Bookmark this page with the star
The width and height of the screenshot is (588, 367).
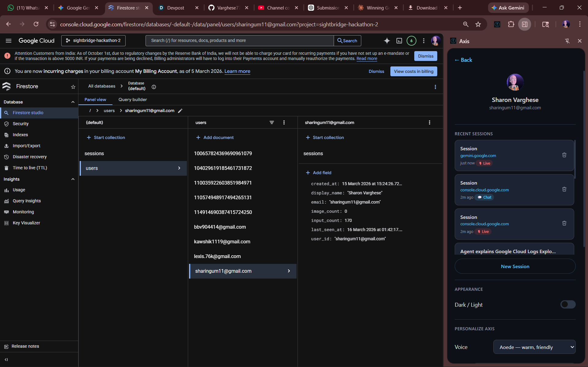(478, 24)
